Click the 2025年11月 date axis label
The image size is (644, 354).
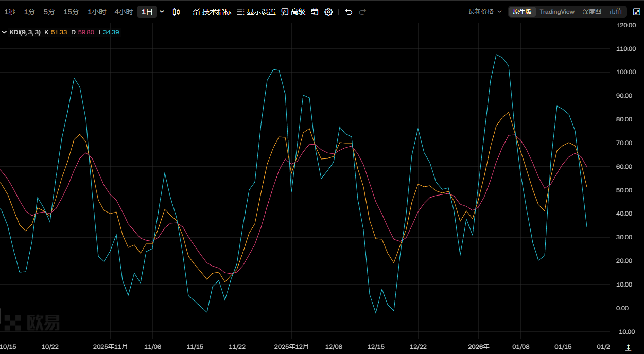111,347
